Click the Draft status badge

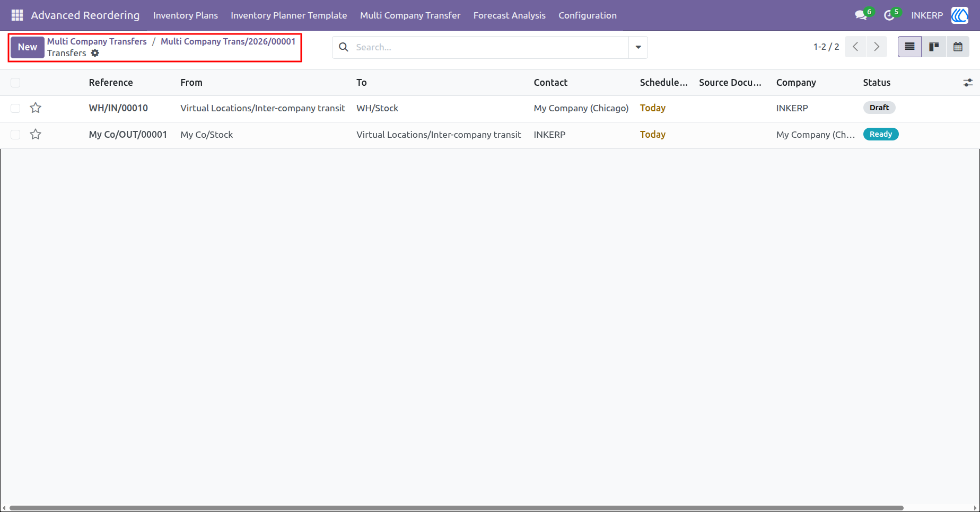pyautogui.click(x=879, y=108)
